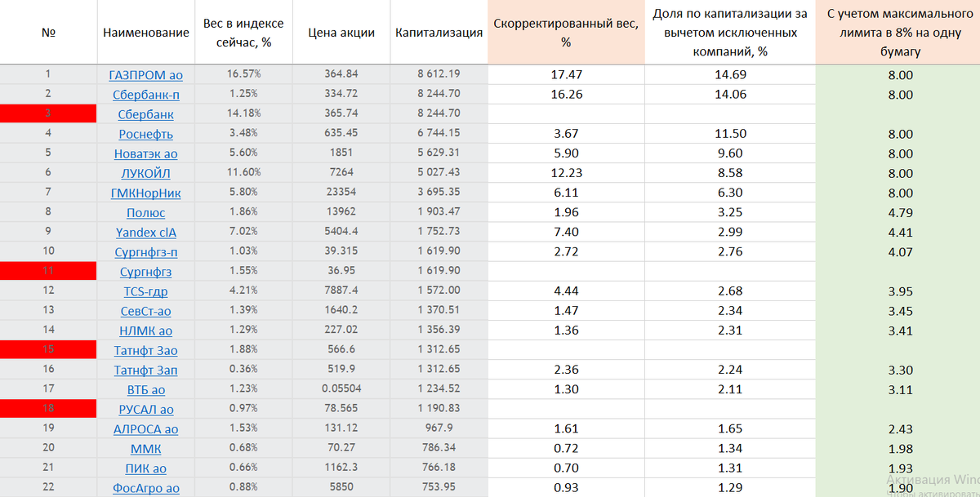Viewport: 980px width, 497px height.
Task: Select the red-highlighted row number 3 cell
Action: [48, 114]
